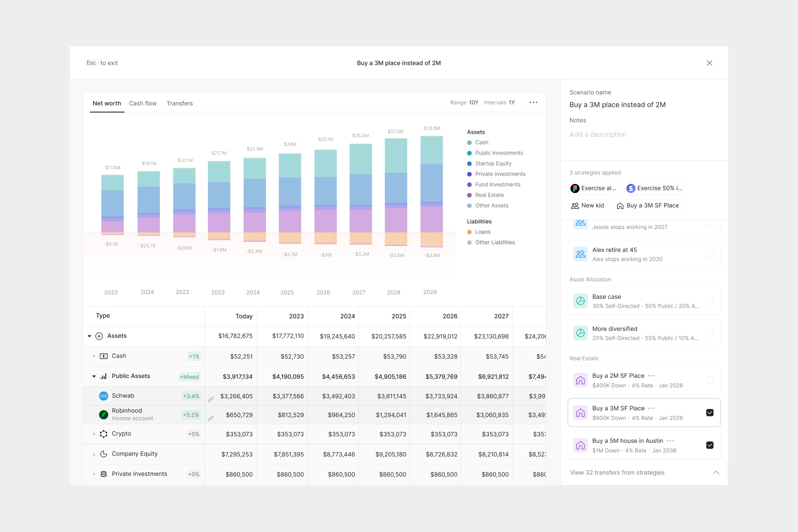Click the Base case allocation pie icon
Screen dimensions: 798x532
pyautogui.click(x=581, y=301)
